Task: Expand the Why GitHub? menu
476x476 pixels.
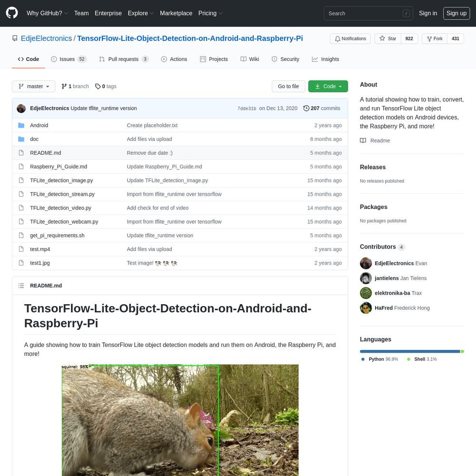Action: pyautogui.click(x=47, y=13)
